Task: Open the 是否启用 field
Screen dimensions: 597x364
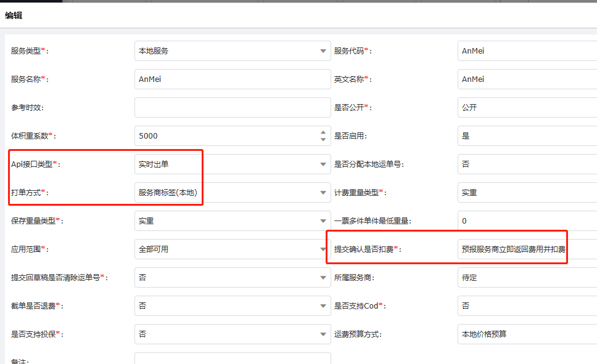Action: point(527,136)
